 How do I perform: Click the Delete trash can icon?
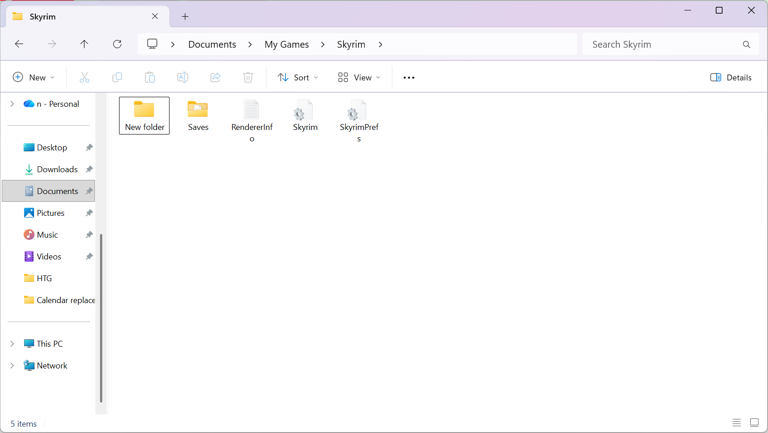248,77
